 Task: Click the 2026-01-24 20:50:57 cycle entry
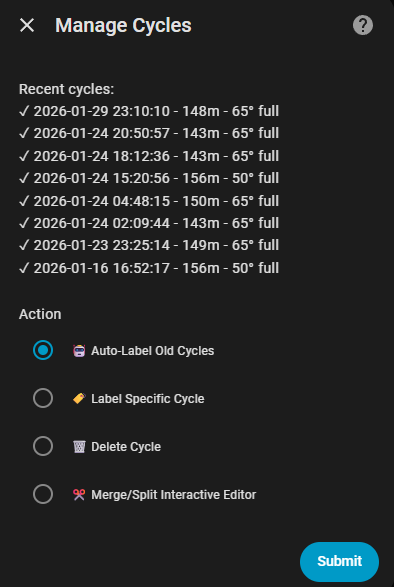[149, 133]
